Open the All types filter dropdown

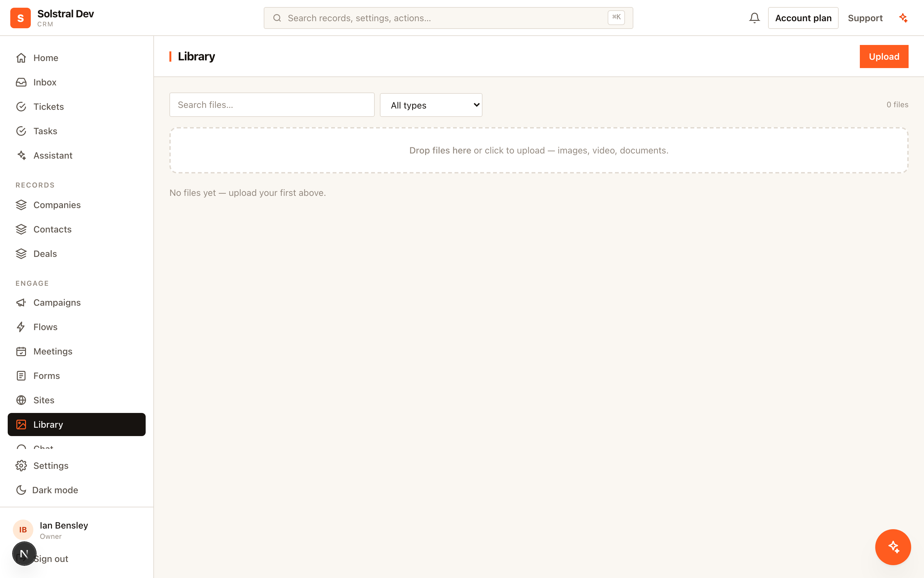click(431, 105)
